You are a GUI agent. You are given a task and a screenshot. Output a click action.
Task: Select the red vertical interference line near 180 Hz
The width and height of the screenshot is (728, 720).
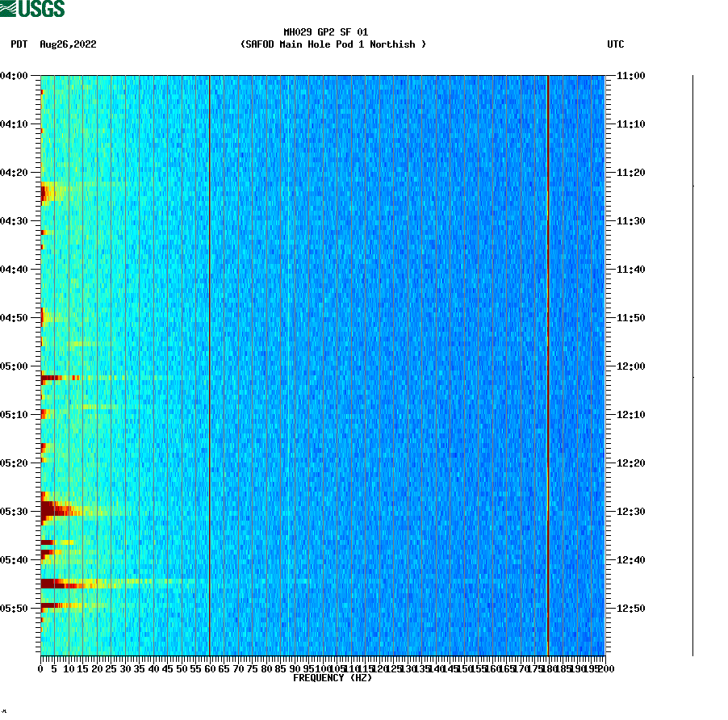click(x=547, y=363)
